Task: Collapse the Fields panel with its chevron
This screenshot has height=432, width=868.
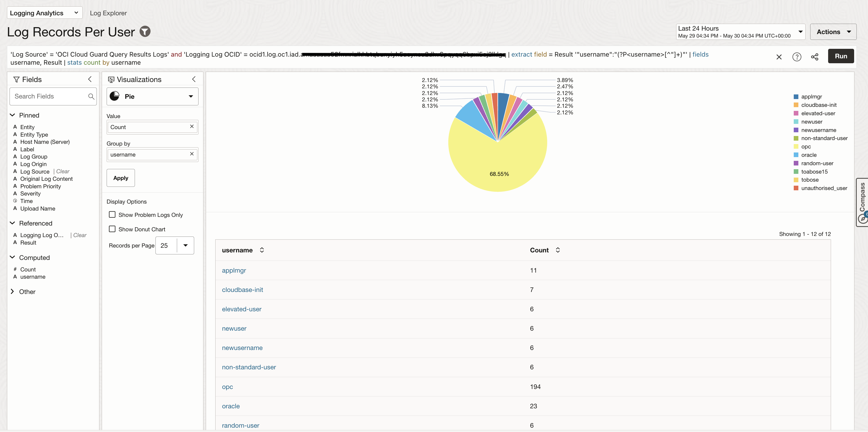Action: tap(90, 79)
